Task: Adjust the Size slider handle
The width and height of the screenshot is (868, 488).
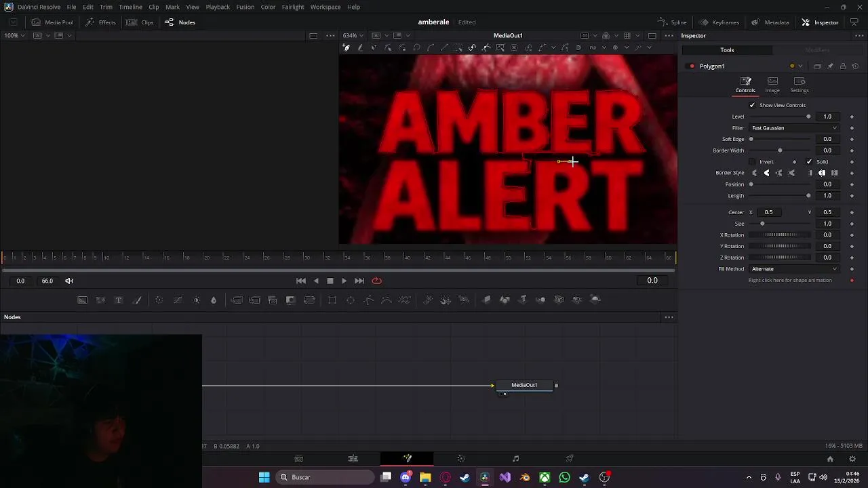Action: pyautogui.click(x=762, y=224)
